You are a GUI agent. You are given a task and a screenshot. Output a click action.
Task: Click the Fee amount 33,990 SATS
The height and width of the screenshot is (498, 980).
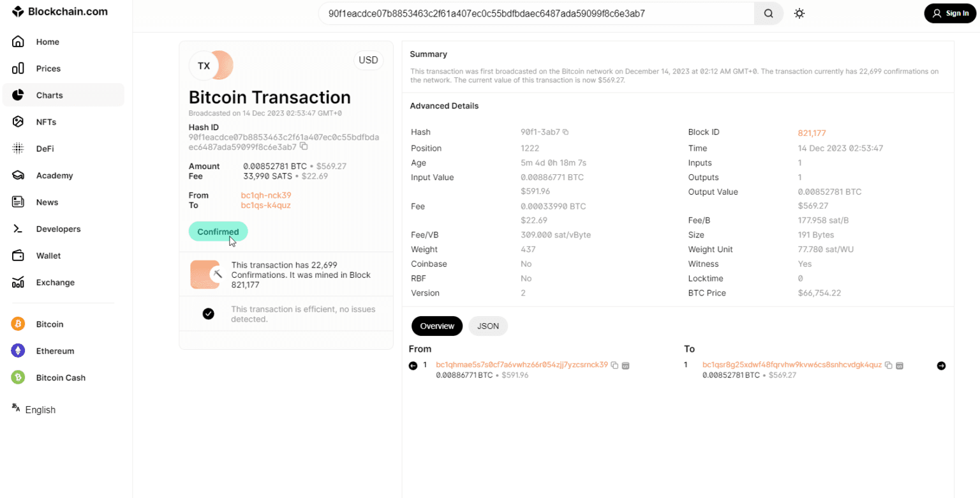[x=267, y=176]
